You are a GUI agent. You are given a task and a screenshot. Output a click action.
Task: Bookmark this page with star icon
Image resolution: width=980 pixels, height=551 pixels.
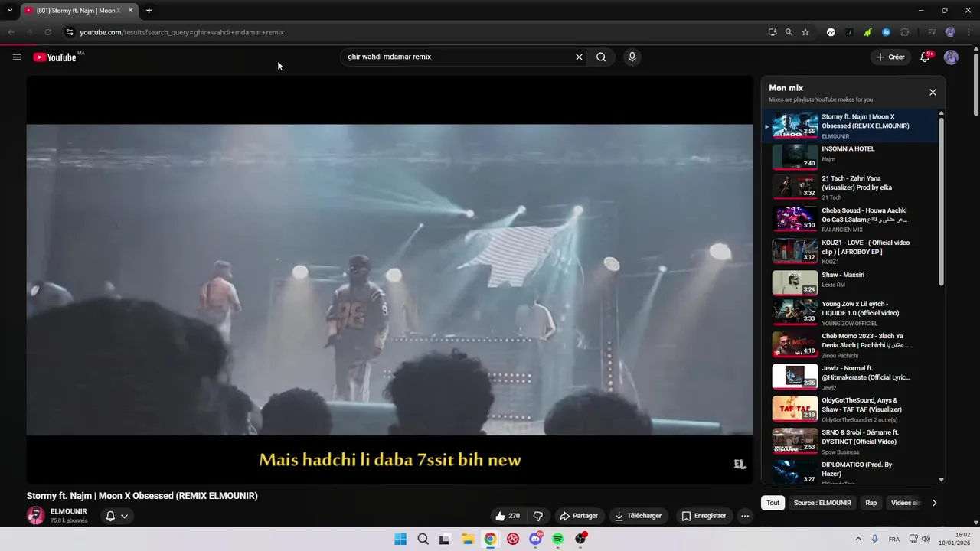805,32
